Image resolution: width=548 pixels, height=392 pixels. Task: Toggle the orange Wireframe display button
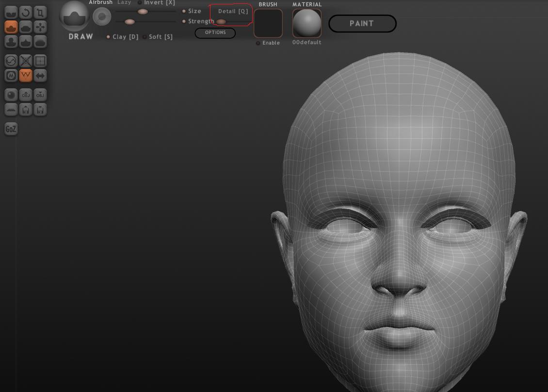(26, 75)
